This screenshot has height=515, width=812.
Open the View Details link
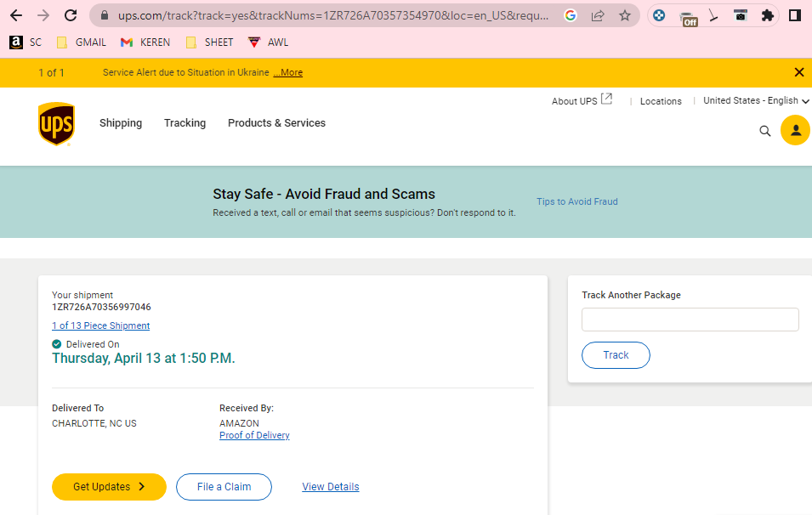tap(331, 487)
